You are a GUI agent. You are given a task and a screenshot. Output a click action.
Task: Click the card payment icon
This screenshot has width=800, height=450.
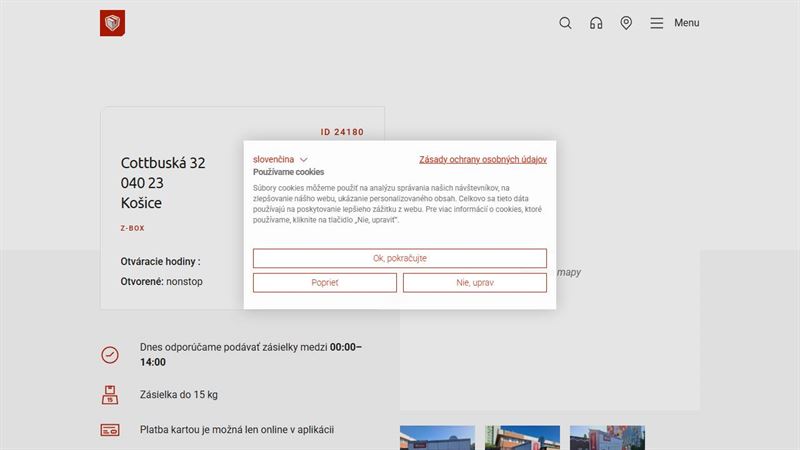point(110,430)
